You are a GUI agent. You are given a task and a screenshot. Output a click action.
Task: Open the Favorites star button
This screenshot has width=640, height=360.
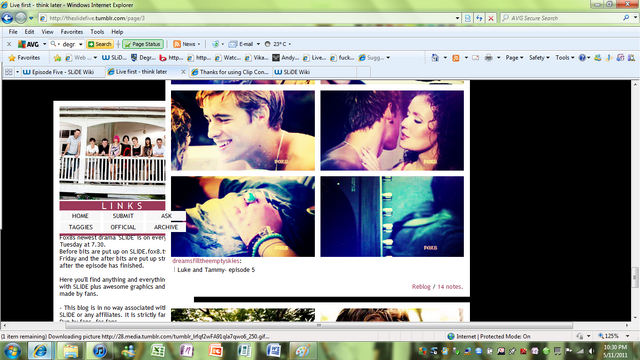(x=24, y=58)
